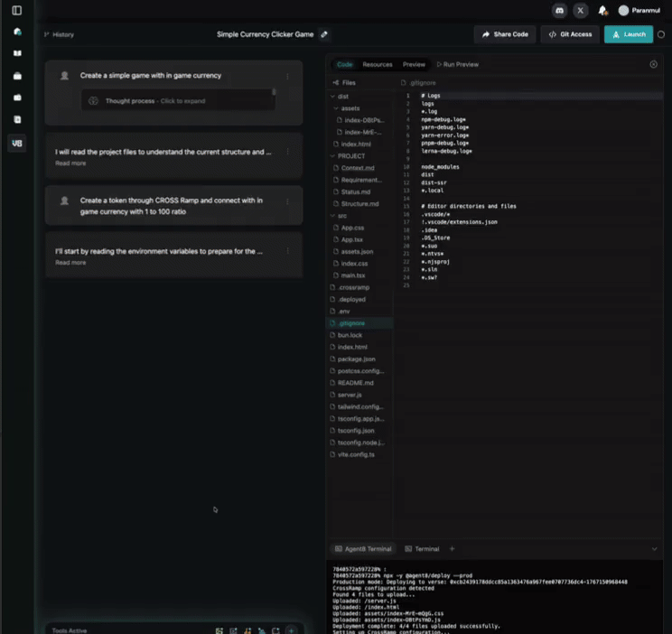Collapse the dist folder
The image size is (672, 634).
pyautogui.click(x=332, y=97)
